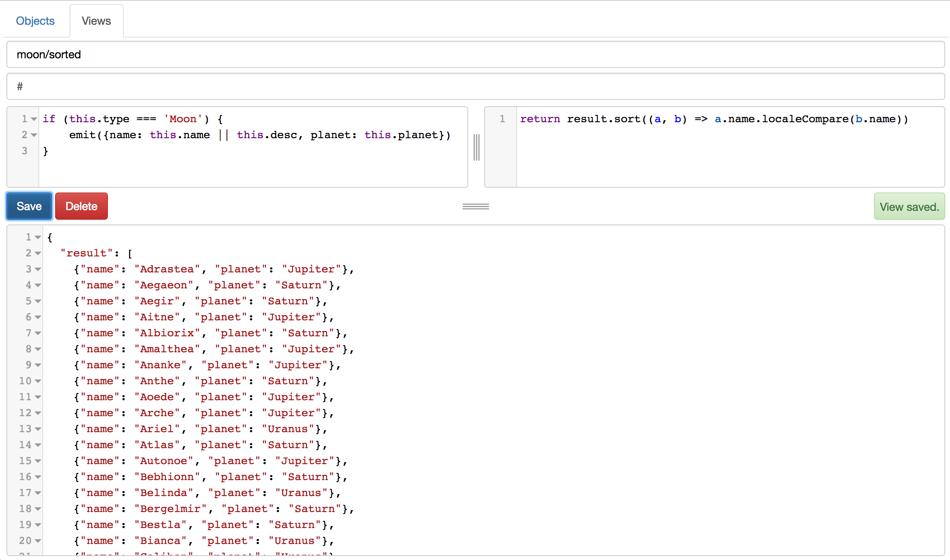This screenshot has height=560, width=950.
Task: Focus the # input field
Action: [475, 86]
